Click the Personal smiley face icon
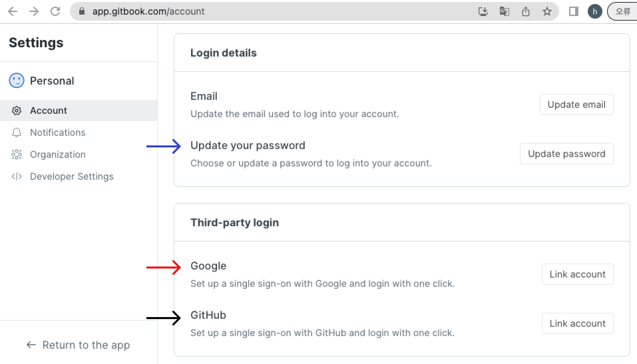637x364 pixels. 17,81
